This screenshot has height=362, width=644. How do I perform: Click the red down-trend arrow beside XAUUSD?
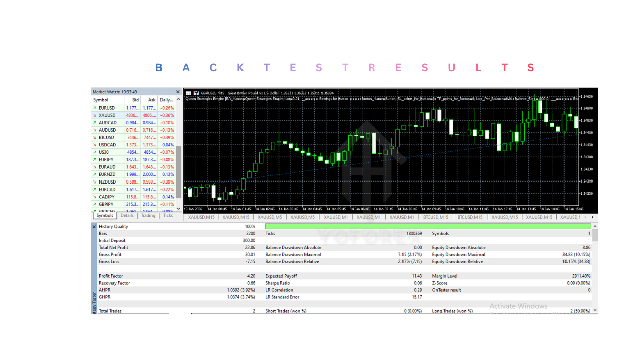96,115
